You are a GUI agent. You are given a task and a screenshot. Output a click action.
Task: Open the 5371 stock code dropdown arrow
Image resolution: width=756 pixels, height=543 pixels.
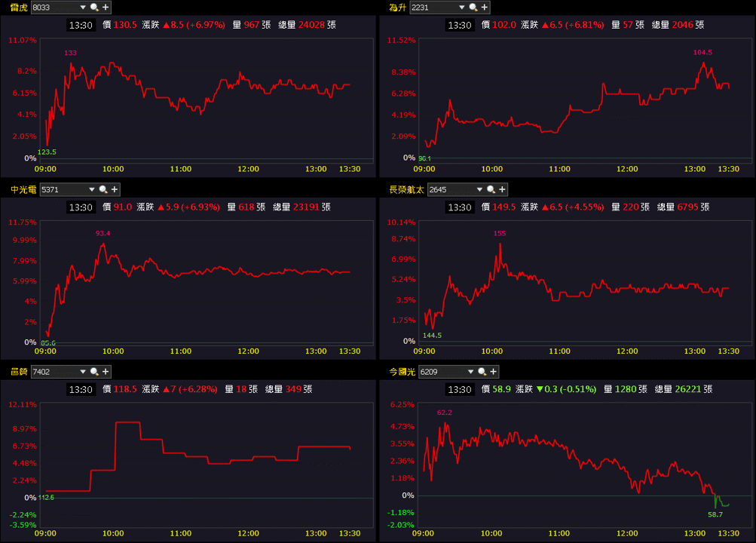[x=92, y=189]
